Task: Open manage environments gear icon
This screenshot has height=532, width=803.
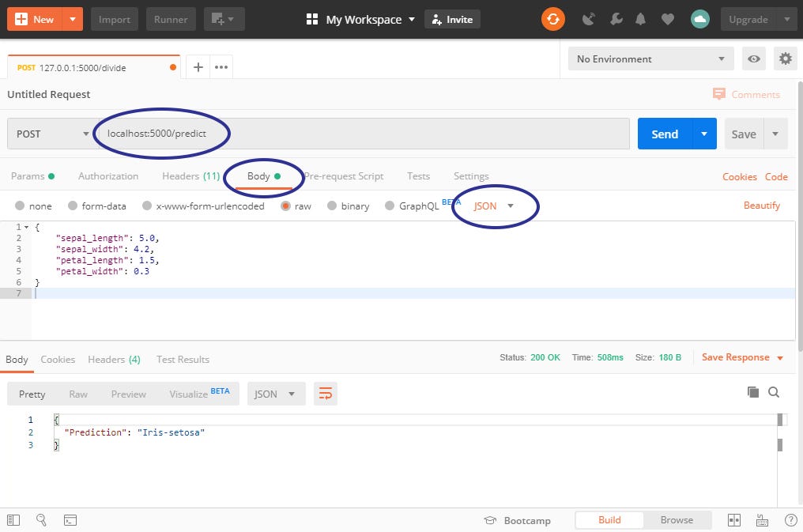Action: point(785,59)
